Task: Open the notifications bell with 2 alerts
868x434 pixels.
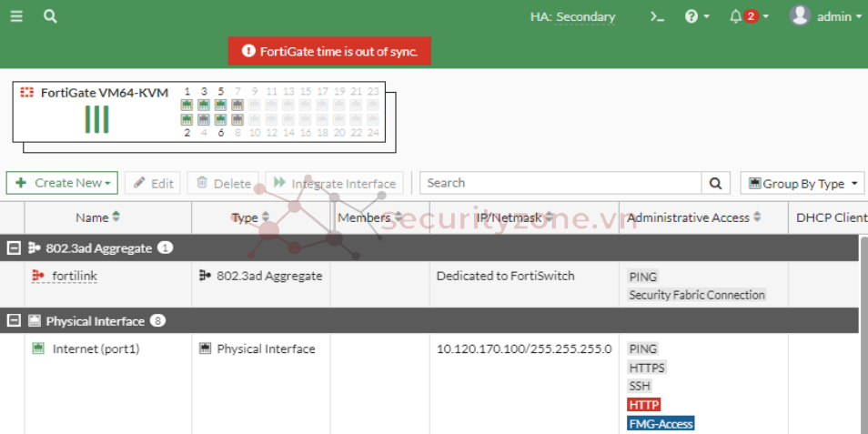Action: (749, 16)
